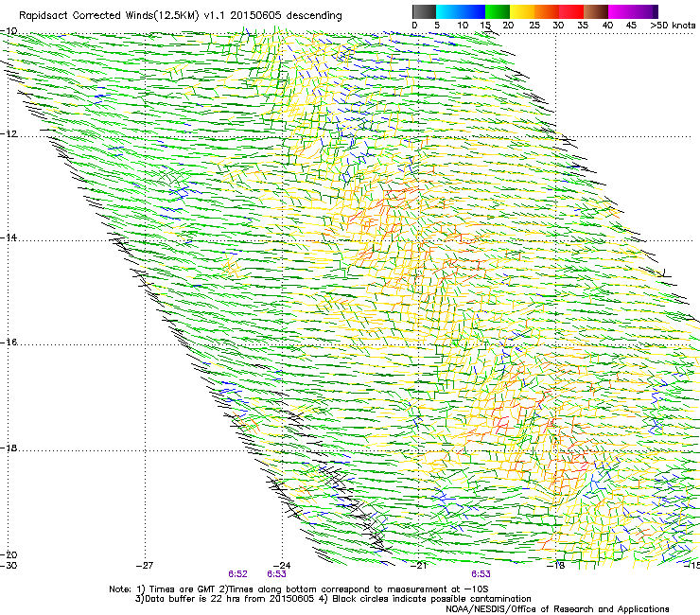Click the "-30" longitude label on bottom axis

tap(9, 566)
